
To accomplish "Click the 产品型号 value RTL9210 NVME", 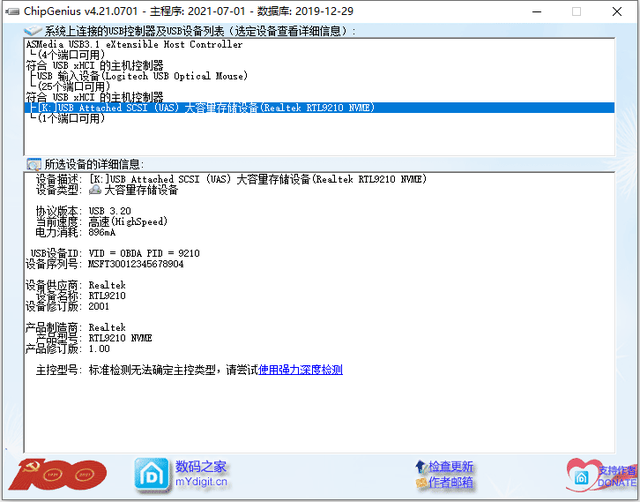I will [120, 338].
